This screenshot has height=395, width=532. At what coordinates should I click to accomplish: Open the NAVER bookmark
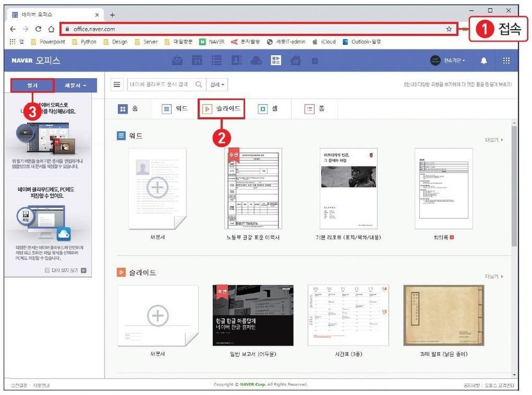pyautogui.click(x=212, y=42)
